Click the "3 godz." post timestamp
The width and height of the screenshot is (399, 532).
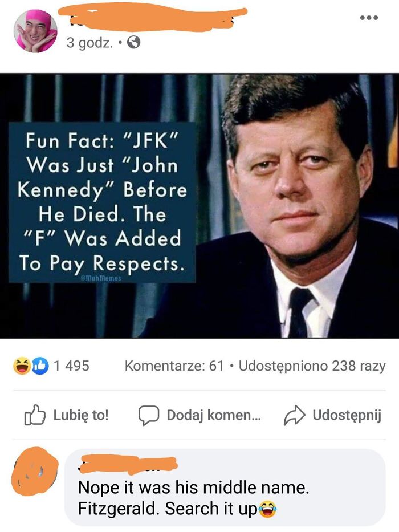tap(89, 43)
